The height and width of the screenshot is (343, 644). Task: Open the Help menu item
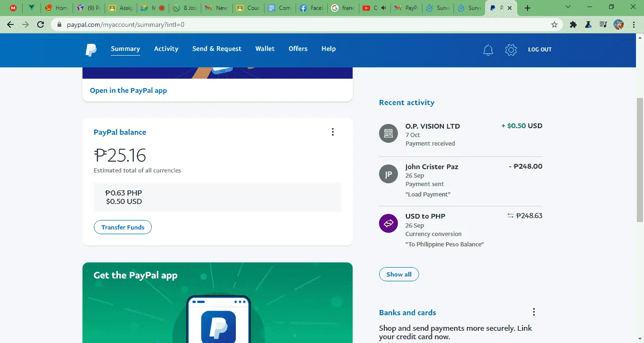pyautogui.click(x=329, y=49)
